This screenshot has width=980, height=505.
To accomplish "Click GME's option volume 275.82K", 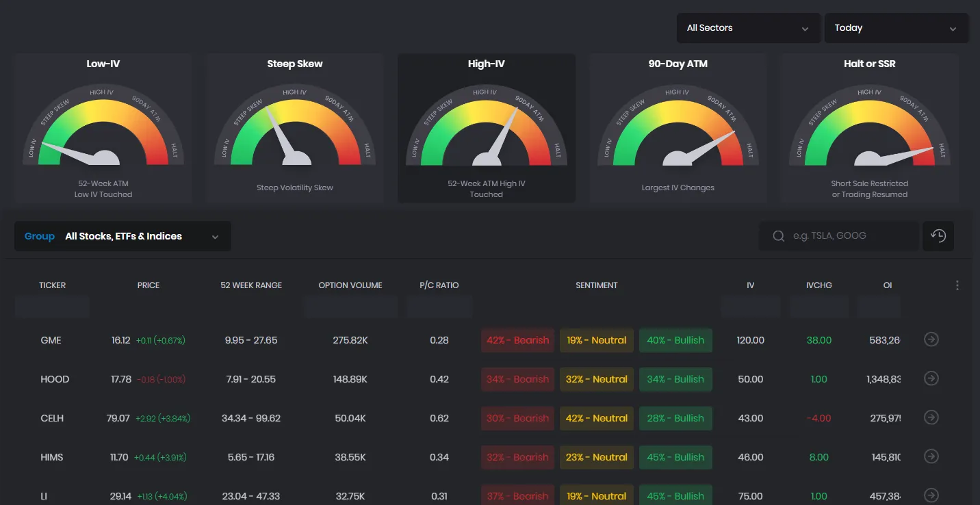I will click(350, 340).
